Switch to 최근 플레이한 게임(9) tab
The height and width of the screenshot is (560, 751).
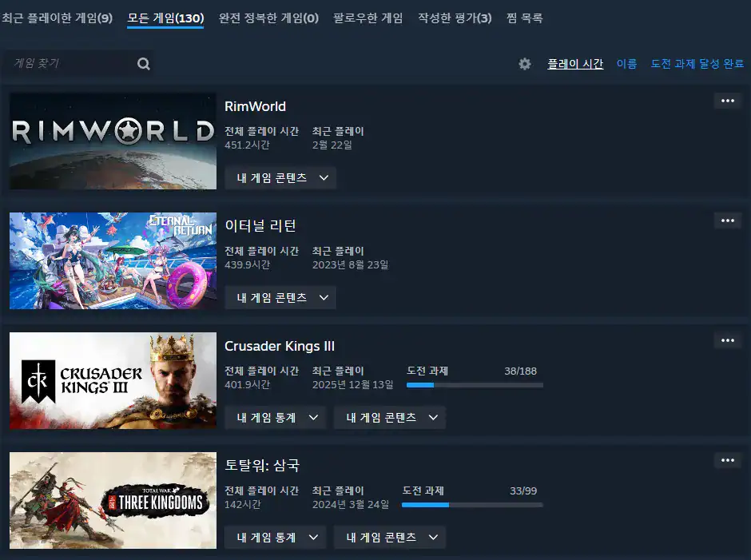coord(57,18)
